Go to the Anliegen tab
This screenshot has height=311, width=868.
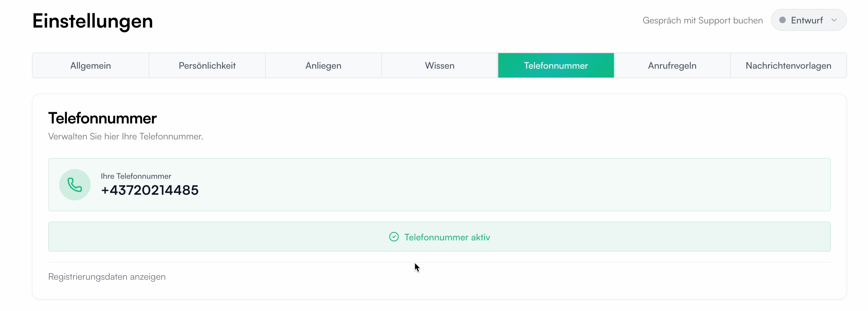[x=323, y=65]
